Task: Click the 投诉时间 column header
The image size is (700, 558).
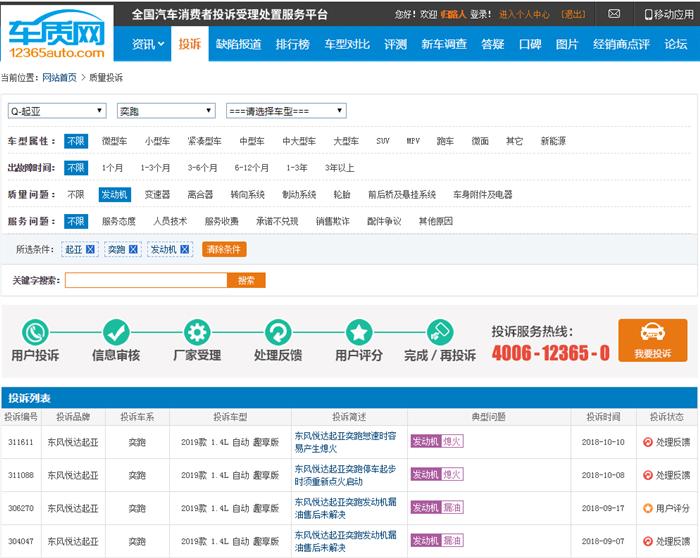Action: (x=603, y=417)
